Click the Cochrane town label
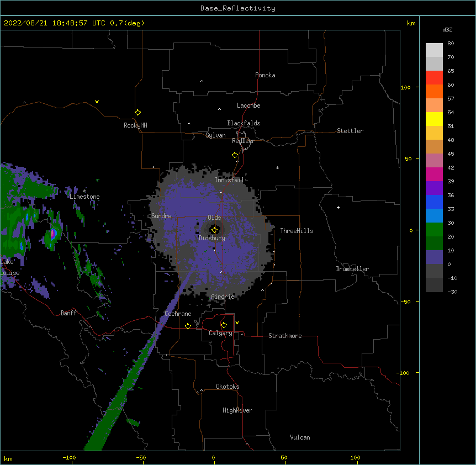 (178, 314)
